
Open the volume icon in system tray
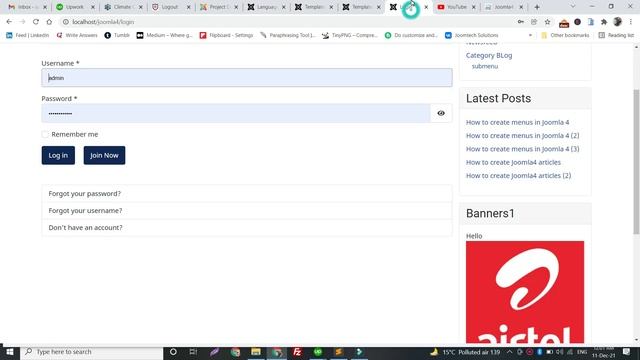point(560,352)
